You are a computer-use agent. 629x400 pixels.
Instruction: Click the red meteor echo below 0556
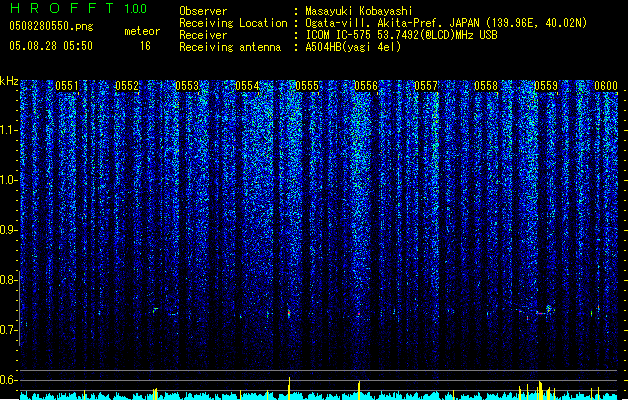point(359,314)
